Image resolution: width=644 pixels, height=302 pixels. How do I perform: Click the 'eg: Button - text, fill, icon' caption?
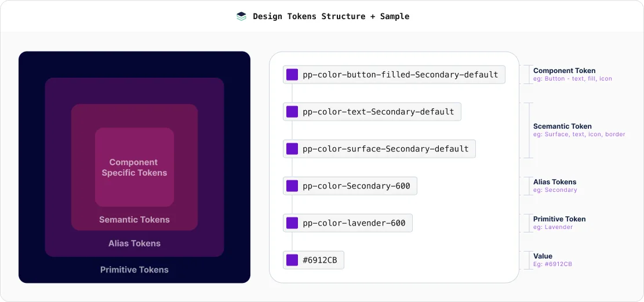pyautogui.click(x=573, y=78)
